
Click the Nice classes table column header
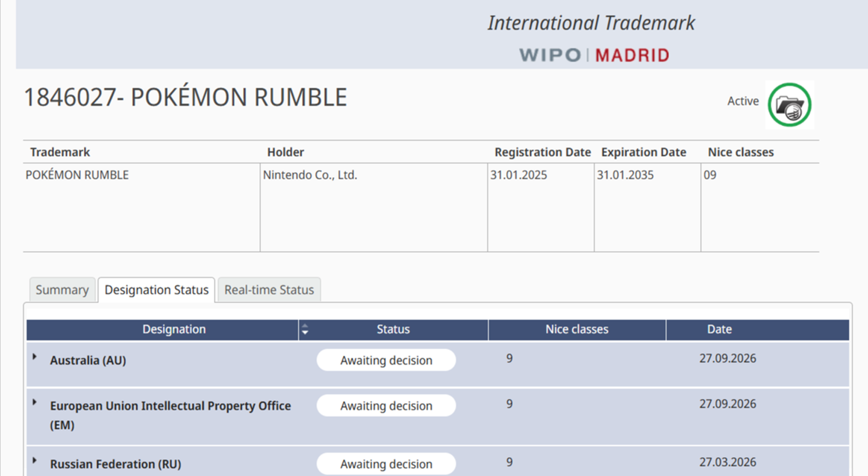click(x=577, y=329)
